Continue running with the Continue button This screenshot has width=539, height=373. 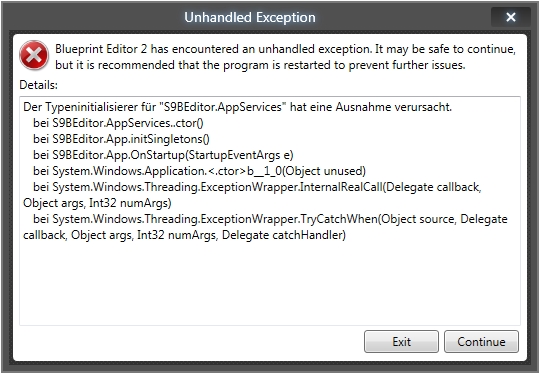pyautogui.click(x=481, y=341)
